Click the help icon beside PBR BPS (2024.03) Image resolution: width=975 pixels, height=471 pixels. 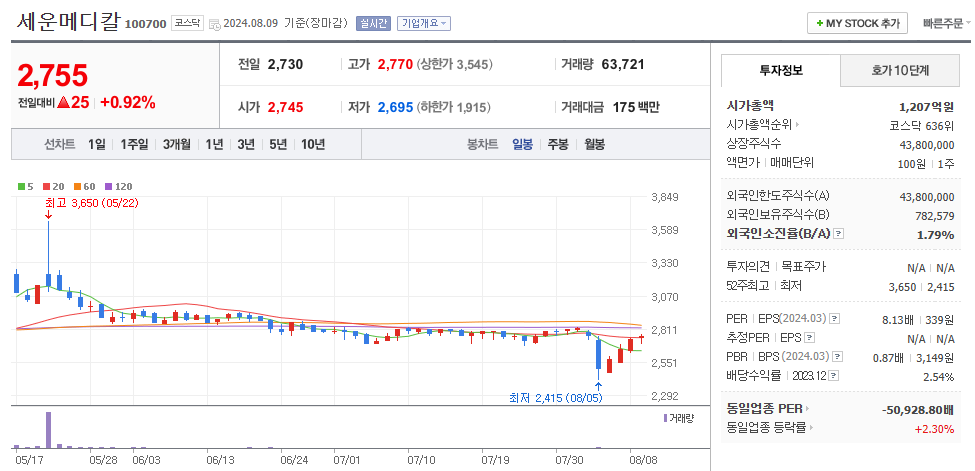pyautogui.click(x=838, y=357)
